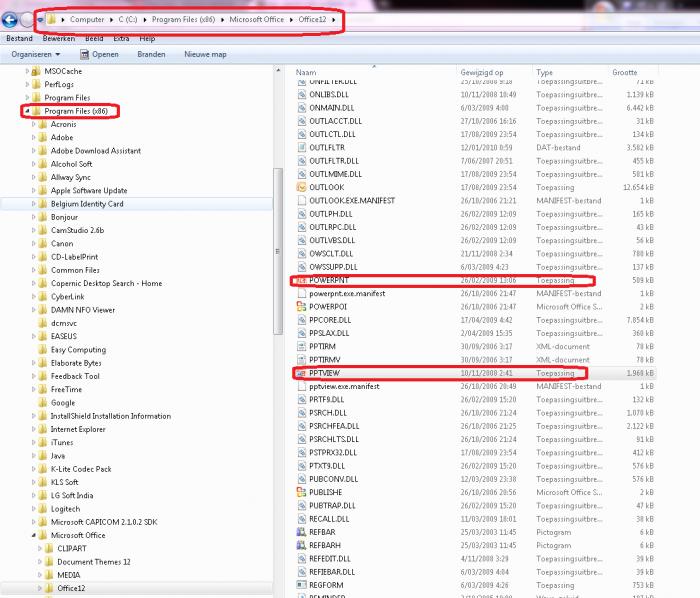The image size is (700, 598).
Task: Click the CLIPART folder icon
Action: 50,548
